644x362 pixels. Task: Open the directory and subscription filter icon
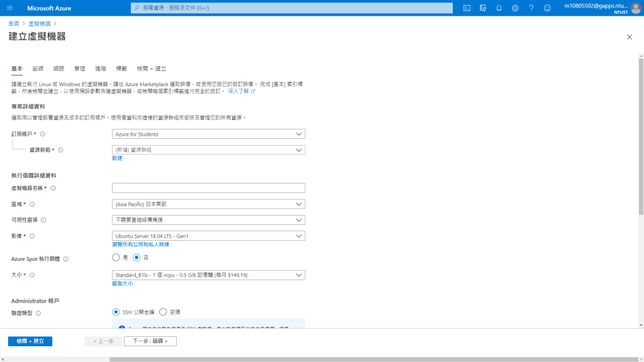tap(483, 8)
